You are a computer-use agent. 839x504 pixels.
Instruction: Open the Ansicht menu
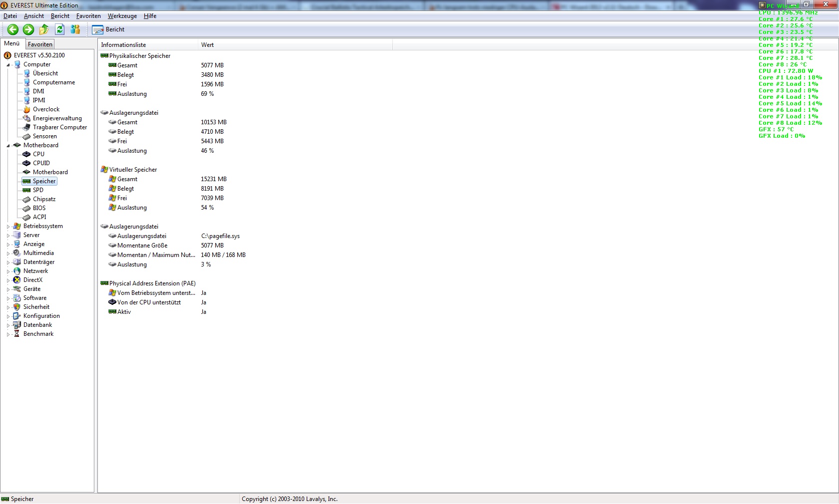coord(34,16)
